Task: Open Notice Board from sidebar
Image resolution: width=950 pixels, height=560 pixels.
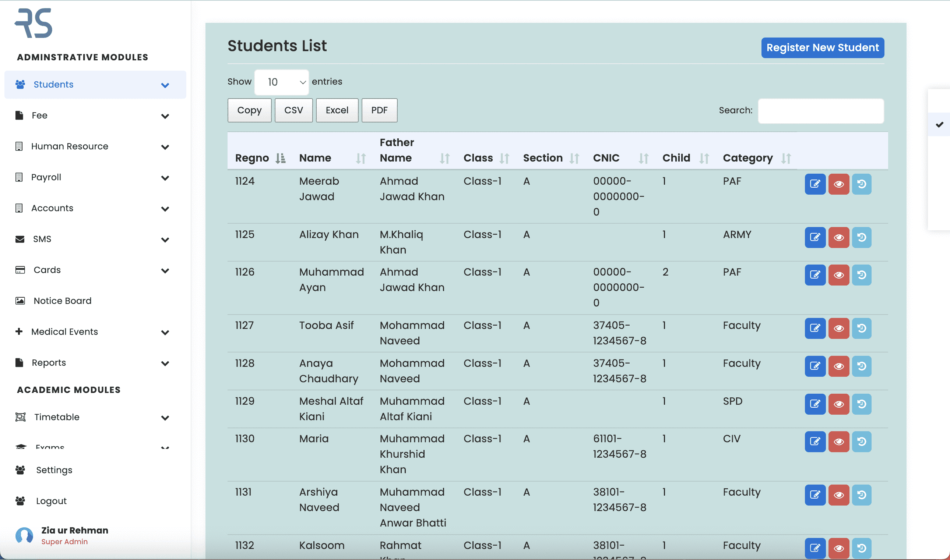Action: coord(62,301)
